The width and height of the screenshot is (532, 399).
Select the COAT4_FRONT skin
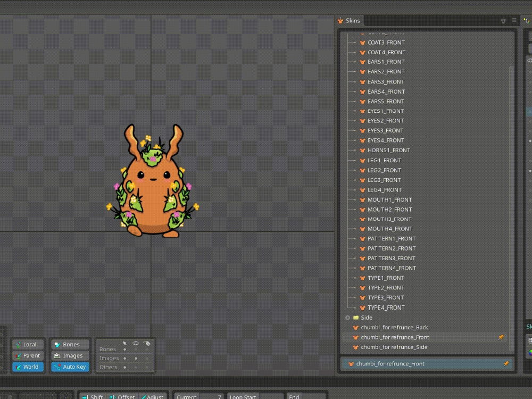point(386,52)
